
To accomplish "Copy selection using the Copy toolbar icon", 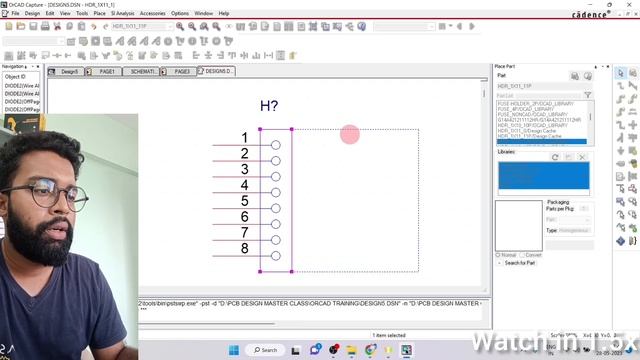I will [69, 27].
